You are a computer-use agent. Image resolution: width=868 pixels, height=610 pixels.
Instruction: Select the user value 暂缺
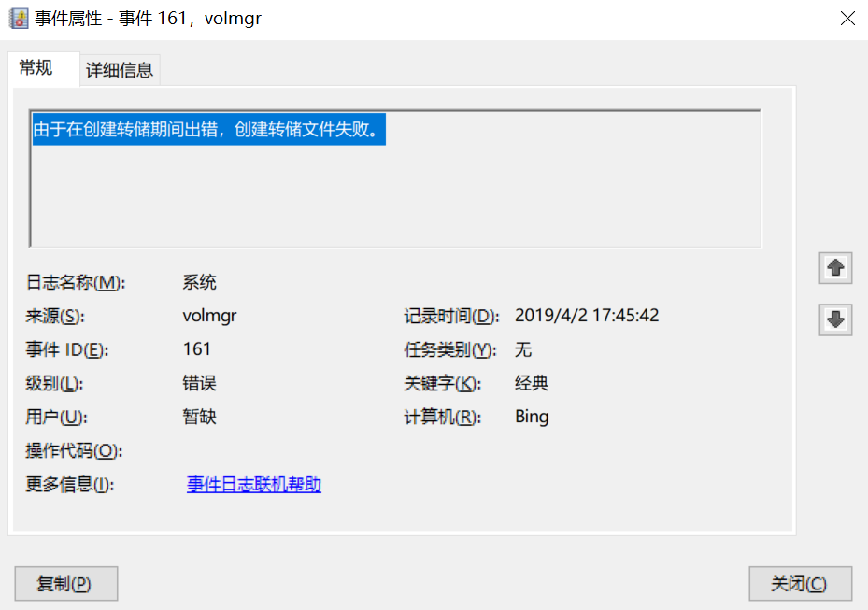point(199,417)
